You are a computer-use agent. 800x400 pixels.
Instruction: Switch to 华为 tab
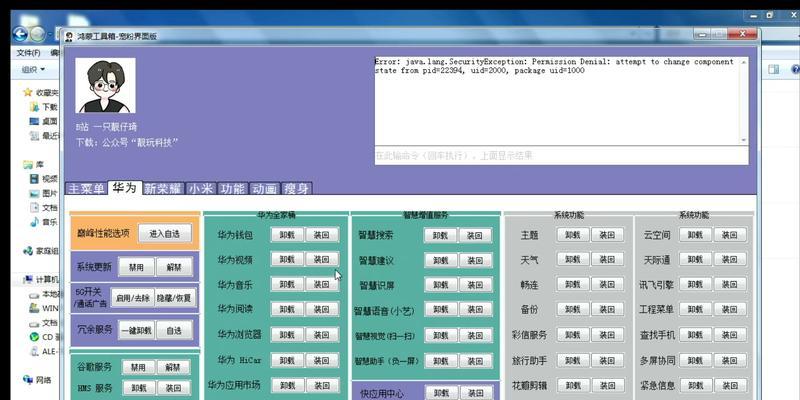(124, 188)
